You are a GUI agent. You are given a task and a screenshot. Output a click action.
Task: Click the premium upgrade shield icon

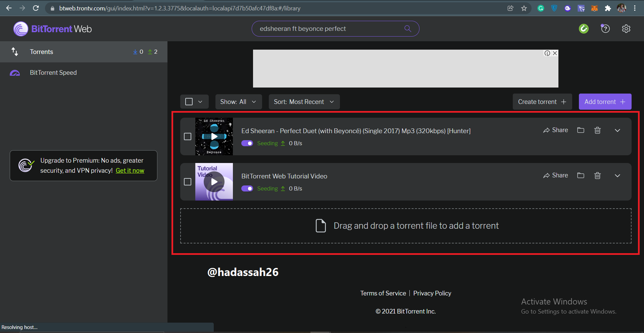pos(26,165)
